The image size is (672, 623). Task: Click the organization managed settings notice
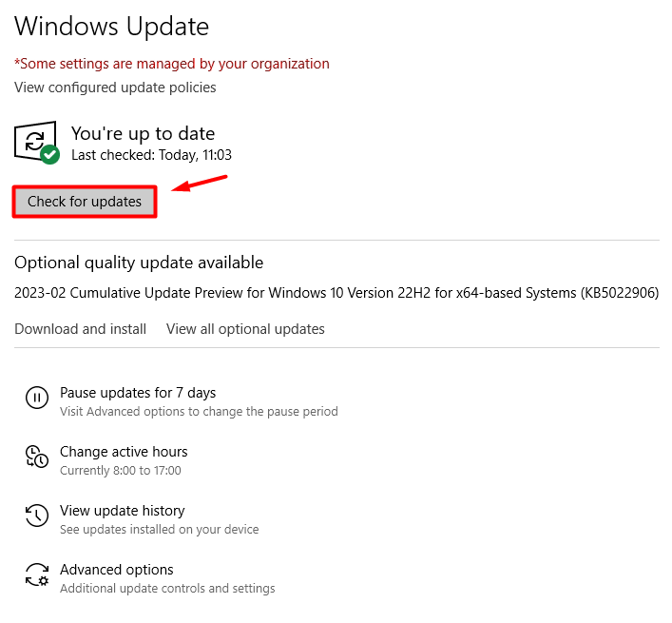[171, 64]
